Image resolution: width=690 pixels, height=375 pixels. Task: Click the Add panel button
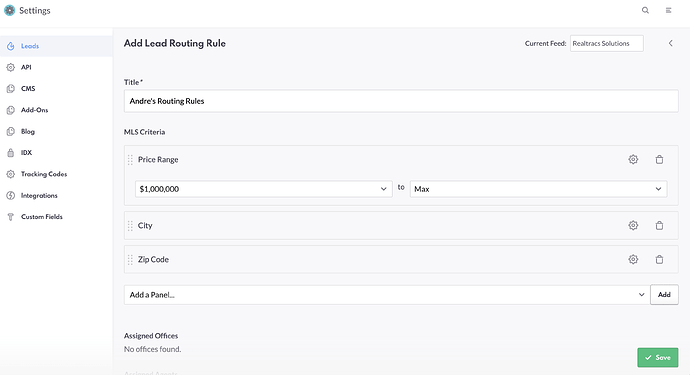tap(664, 295)
